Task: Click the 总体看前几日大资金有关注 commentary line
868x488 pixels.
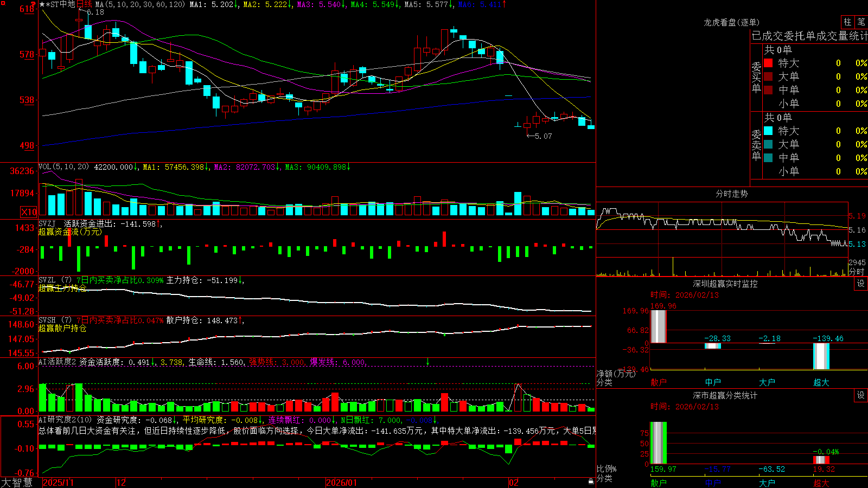Action: pos(317,431)
